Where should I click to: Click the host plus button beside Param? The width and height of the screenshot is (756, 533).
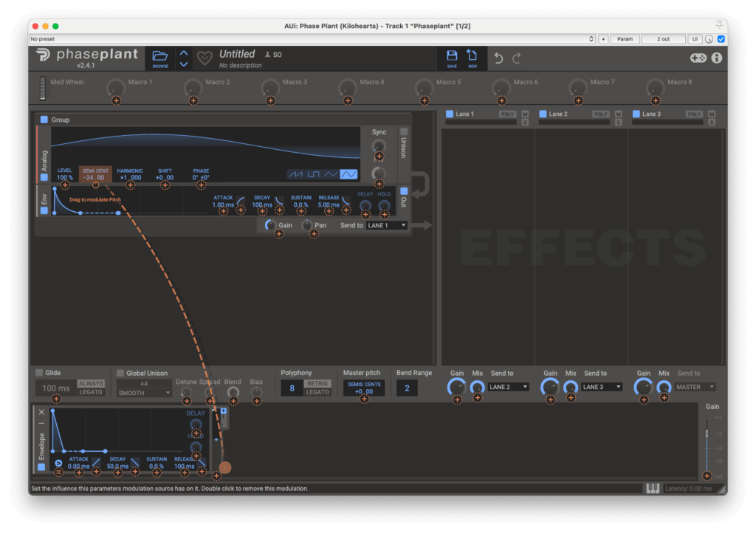click(x=603, y=39)
